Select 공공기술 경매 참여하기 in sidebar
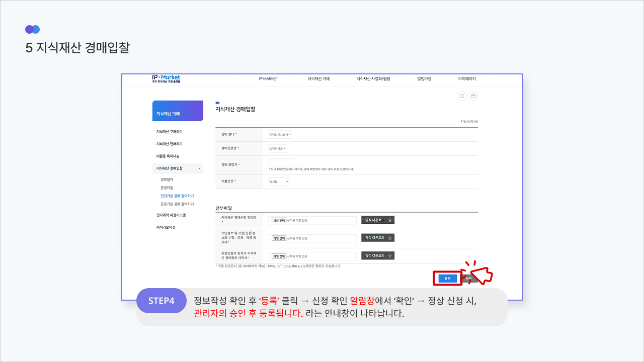Screen dimensions: 644x362 pos(177,204)
